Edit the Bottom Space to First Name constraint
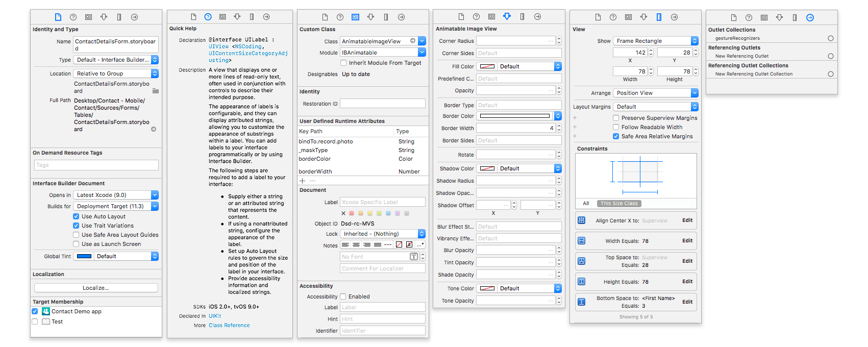This screenshot has height=347, width=868. coord(687,302)
